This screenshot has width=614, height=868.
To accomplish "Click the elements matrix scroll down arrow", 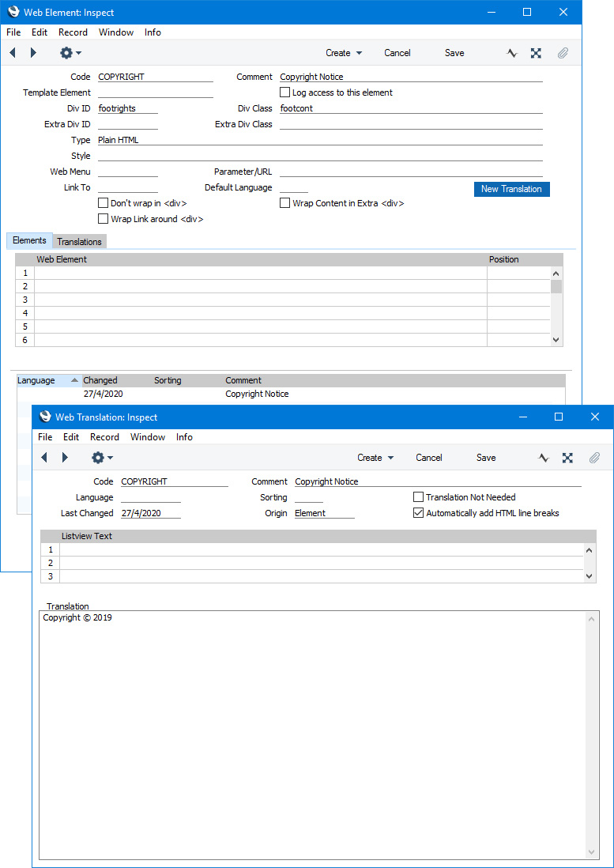I will tap(556, 340).
